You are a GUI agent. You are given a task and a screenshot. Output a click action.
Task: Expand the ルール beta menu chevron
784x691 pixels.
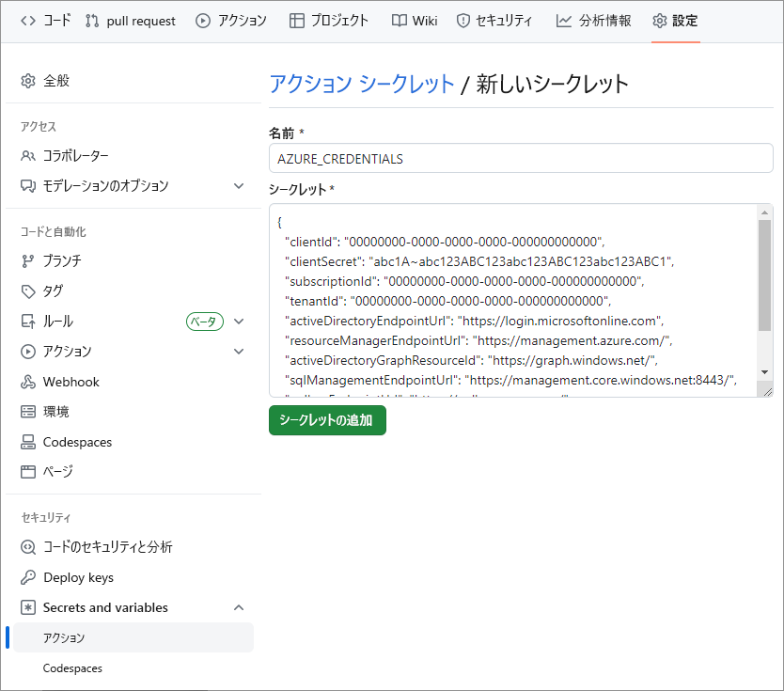click(x=239, y=322)
